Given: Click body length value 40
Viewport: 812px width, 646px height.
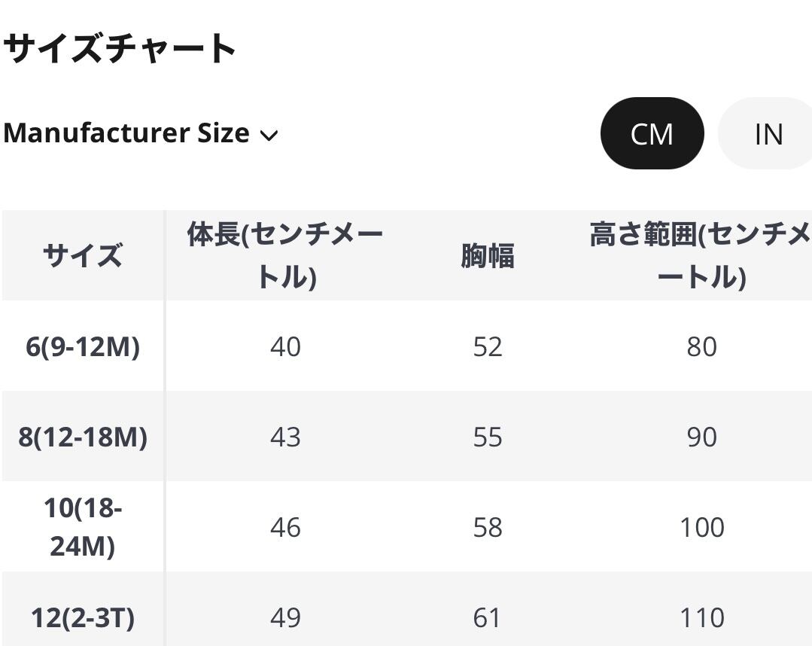Looking at the screenshot, I should click(x=285, y=347).
